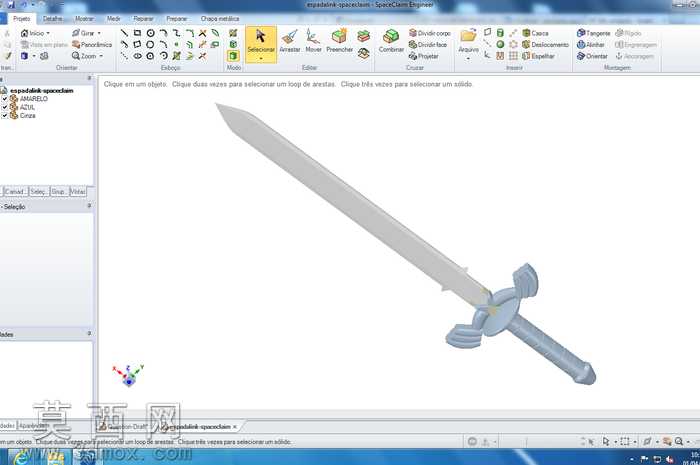Select the three-point rectangle sketch tool
700x465 pixels.
click(x=137, y=45)
